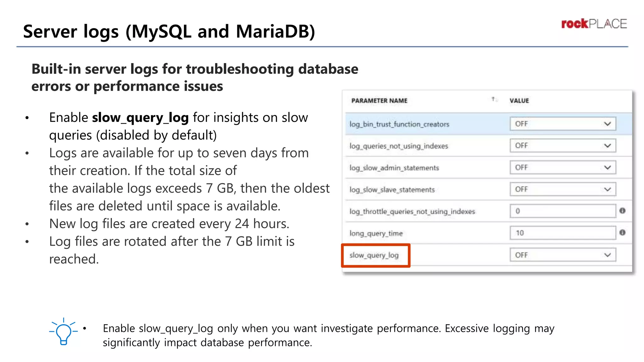Open log_queries_not_using_indexes value dropdown
This screenshot has width=644, height=362.
563,146
